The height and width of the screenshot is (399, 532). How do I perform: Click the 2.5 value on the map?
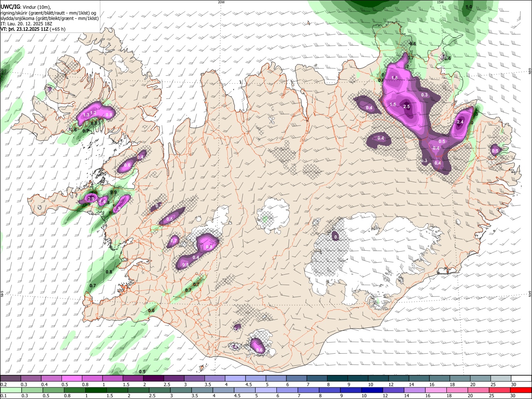[x=406, y=107]
